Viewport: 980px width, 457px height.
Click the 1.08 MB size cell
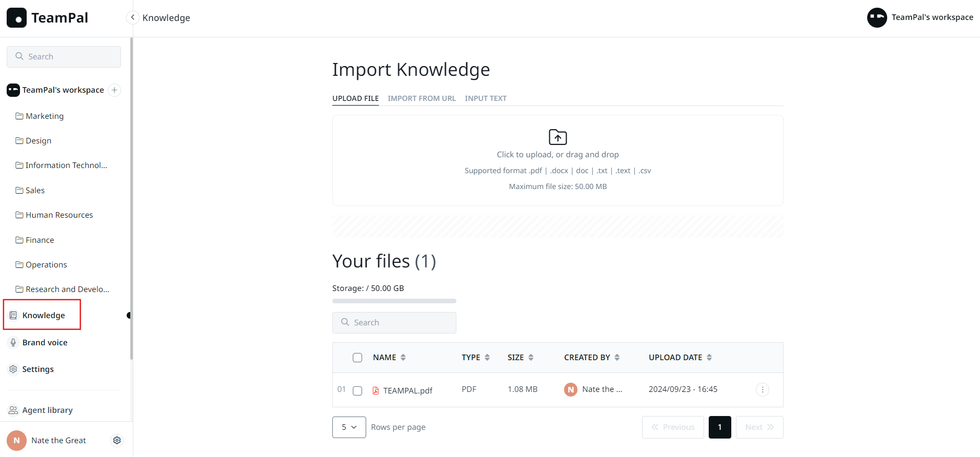[x=523, y=389]
